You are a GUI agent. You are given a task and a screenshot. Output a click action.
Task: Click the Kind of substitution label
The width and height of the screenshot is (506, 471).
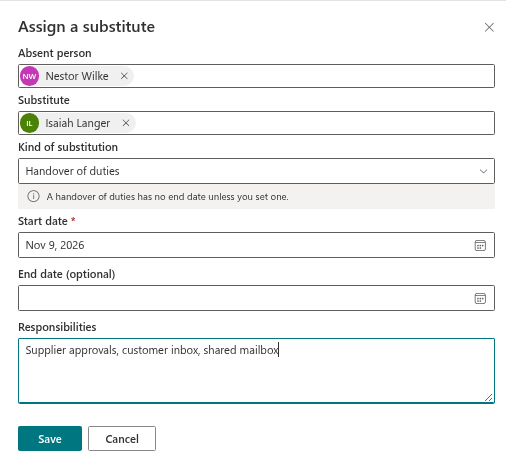coord(68,147)
